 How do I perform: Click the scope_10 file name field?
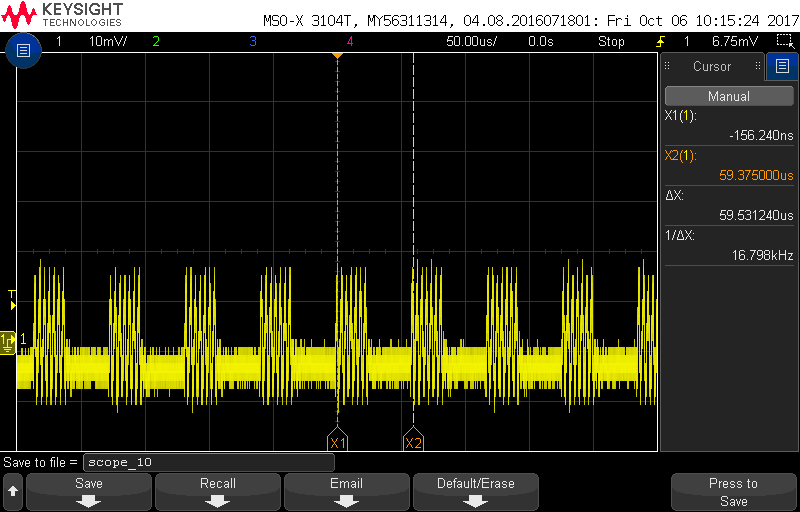(209, 463)
